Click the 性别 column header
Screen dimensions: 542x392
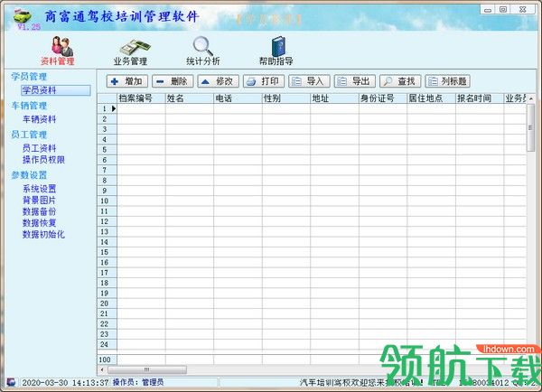286,98
